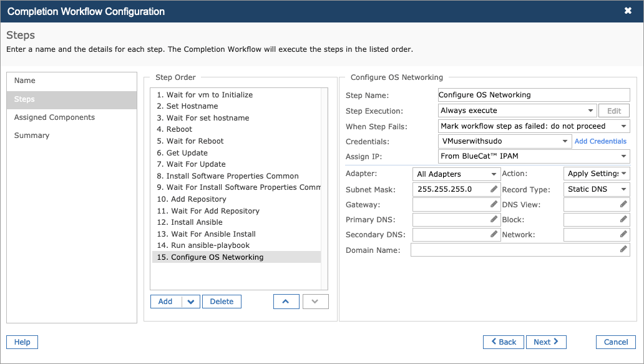Select step "8. Install Software Properties Common"

237,176
